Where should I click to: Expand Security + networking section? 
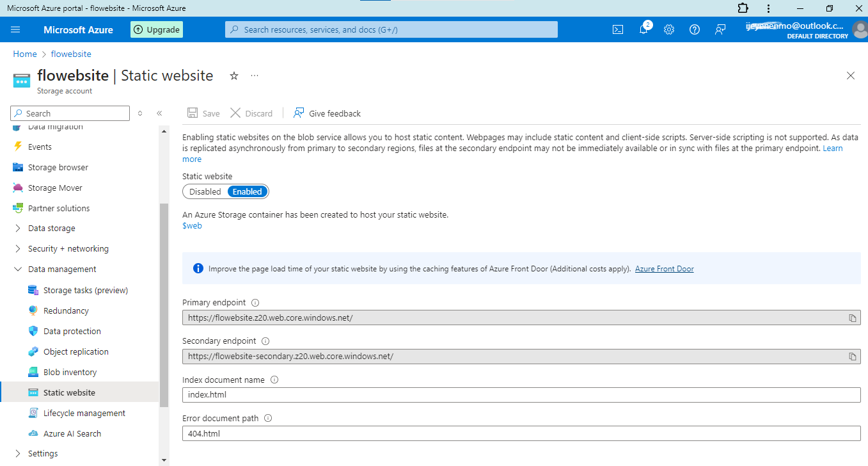tap(68, 249)
